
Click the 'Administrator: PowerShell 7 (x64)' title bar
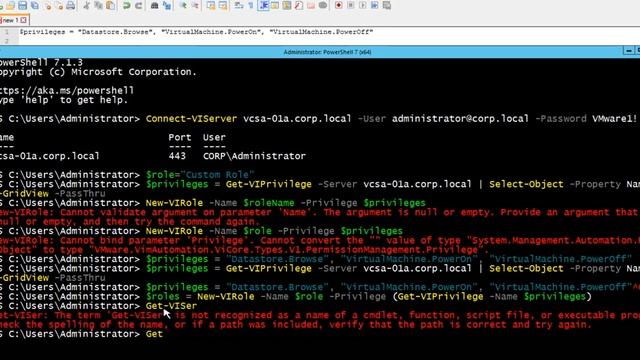pos(327,52)
